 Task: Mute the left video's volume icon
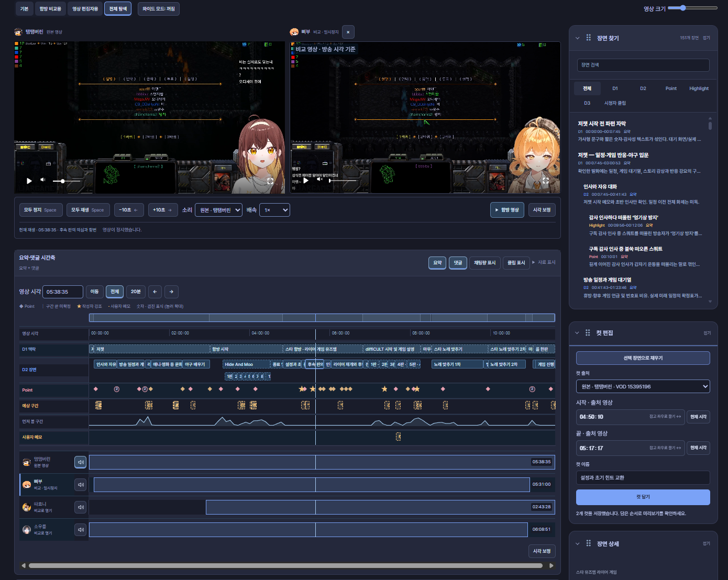(x=43, y=180)
